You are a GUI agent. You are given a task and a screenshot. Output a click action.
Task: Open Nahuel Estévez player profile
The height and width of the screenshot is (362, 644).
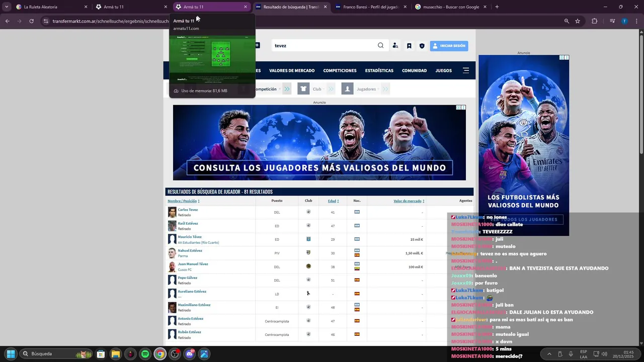point(190,250)
